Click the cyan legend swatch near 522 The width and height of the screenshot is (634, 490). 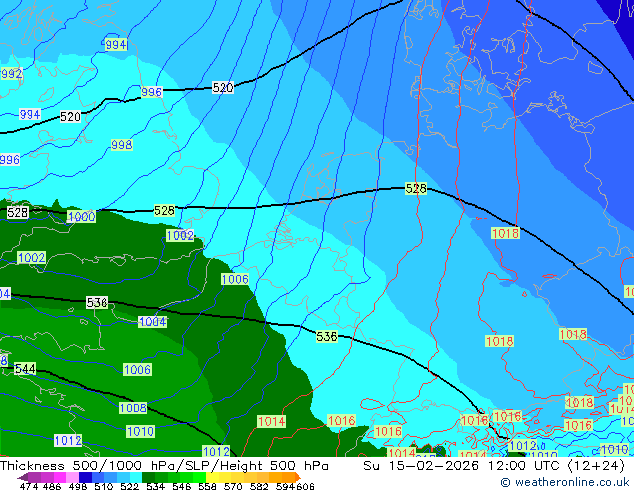click(x=136, y=477)
